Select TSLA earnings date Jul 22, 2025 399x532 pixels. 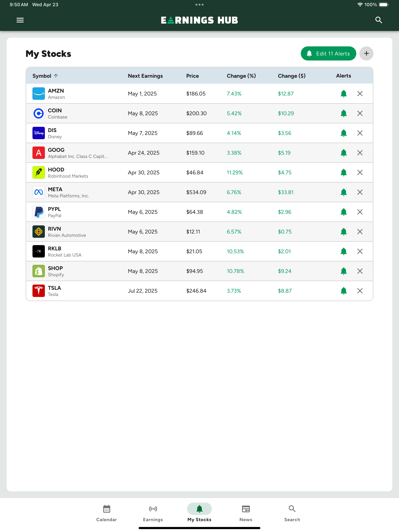pos(143,291)
